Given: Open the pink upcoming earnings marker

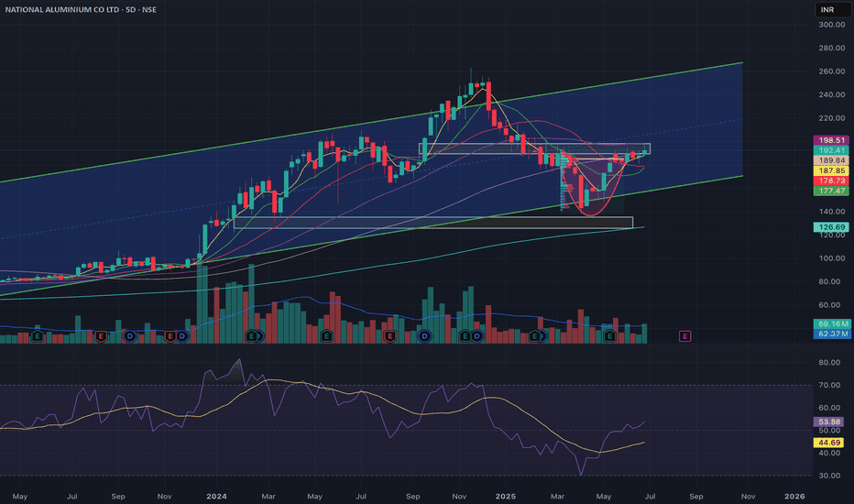Looking at the screenshot, I should 684,336.
